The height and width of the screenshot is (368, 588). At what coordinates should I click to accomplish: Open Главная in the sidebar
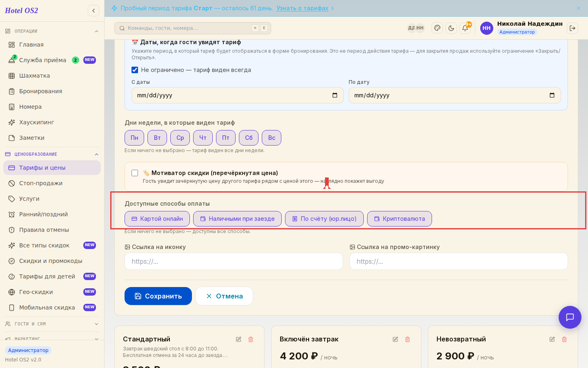52,45
